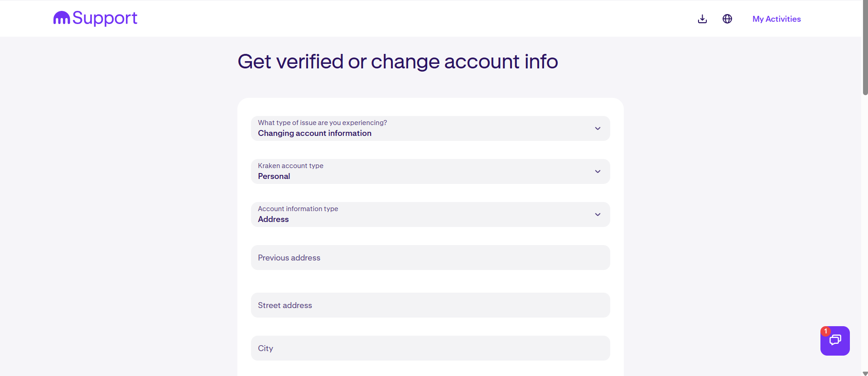The image size is (868, 376).
Task: Click the scrollbar track below the thumb
Action: [x=865, y=227]
